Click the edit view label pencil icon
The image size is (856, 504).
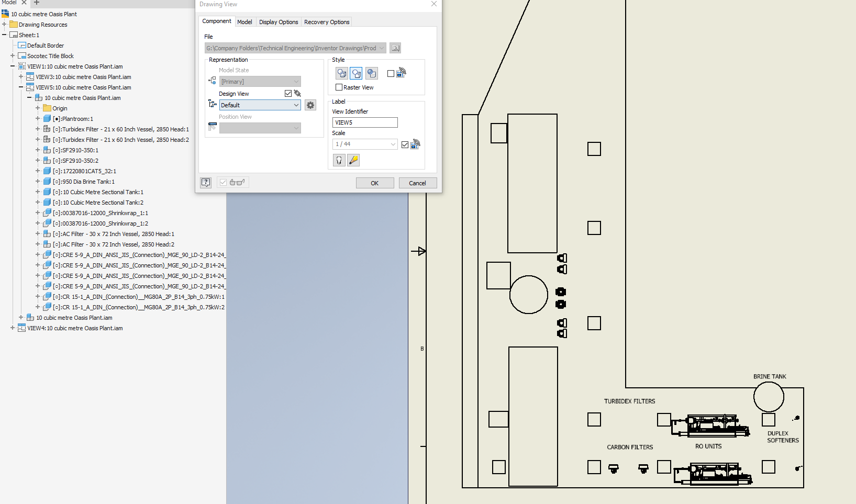(353, 160)
